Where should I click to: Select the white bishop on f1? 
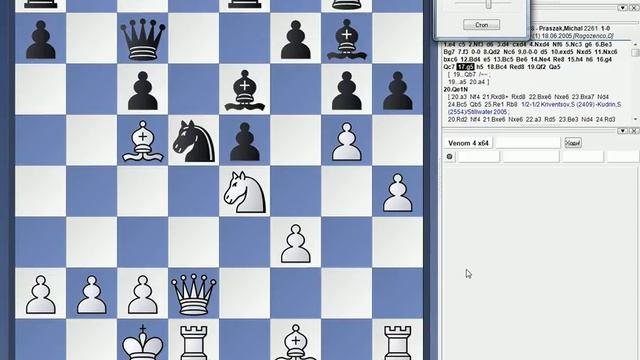click(x=296, y=342)
